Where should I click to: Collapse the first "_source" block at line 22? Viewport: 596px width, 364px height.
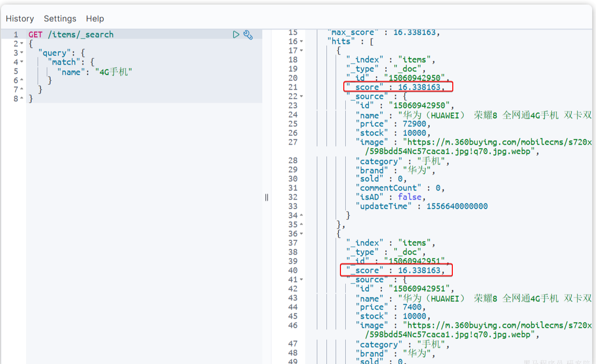coord(301,96)
